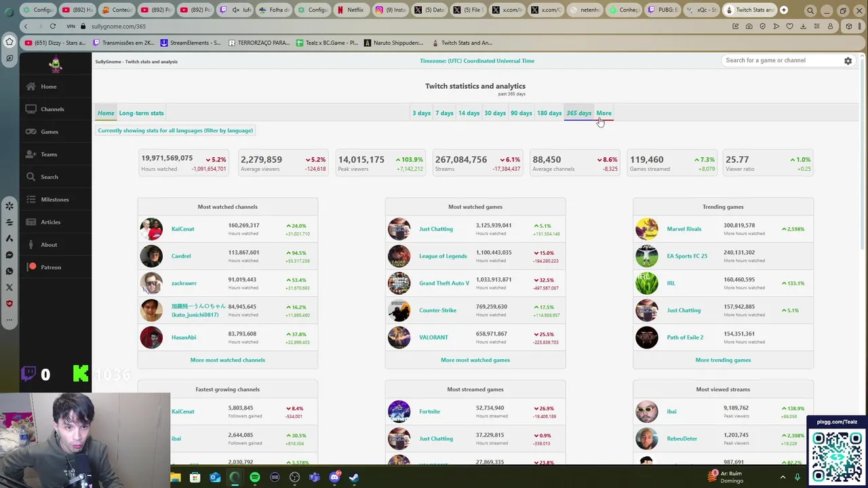The width and height of the screenshot is (868, 488).
Task: Open the zackrawrr channel link
Action: tap(184, 283)
